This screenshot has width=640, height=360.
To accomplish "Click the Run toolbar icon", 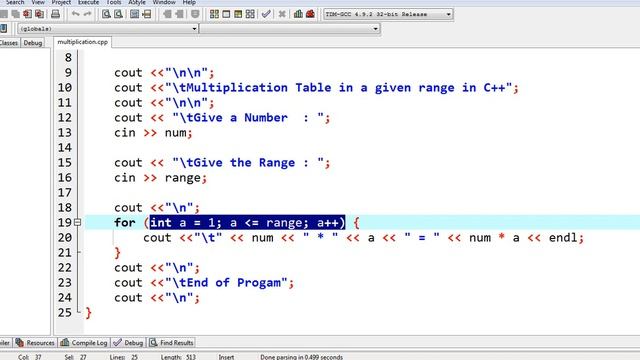I will (x=226, y=14).
